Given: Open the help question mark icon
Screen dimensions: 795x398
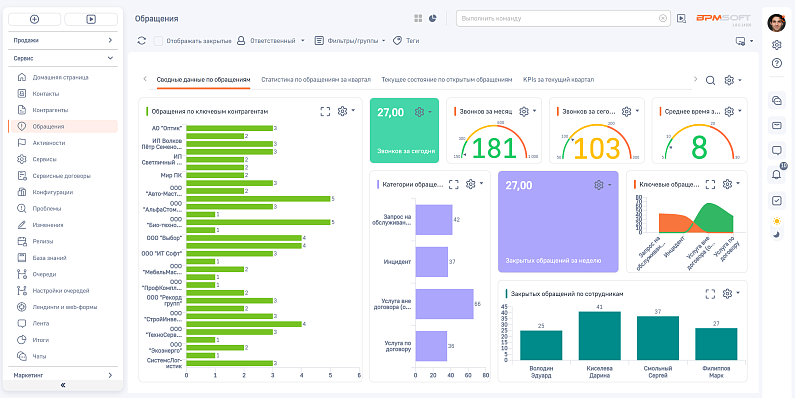Looking at the screenshot, I should [776, 63].
